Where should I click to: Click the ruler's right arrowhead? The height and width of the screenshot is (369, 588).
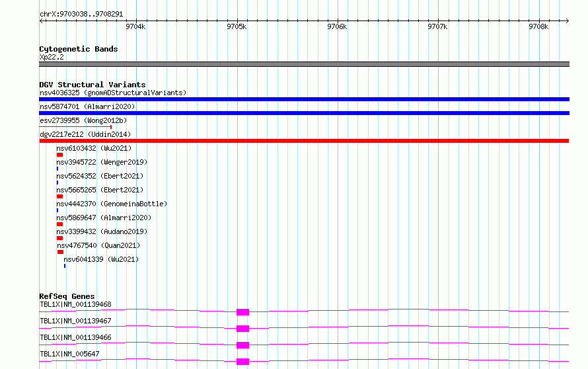567,20
